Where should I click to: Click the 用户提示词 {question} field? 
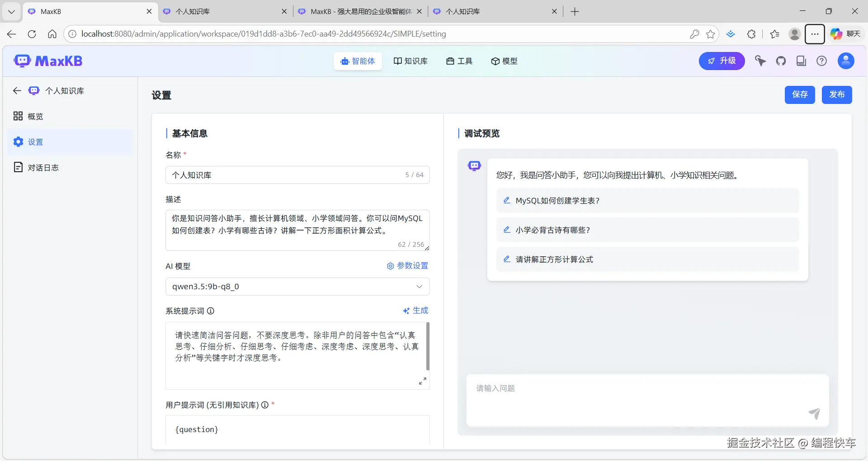pyautogui.click(x=297, y=430)
